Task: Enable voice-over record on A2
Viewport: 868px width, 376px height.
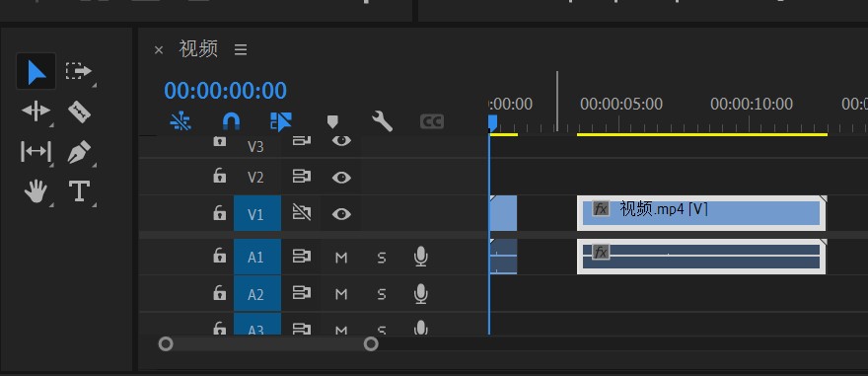Action: tap(421, 293)
